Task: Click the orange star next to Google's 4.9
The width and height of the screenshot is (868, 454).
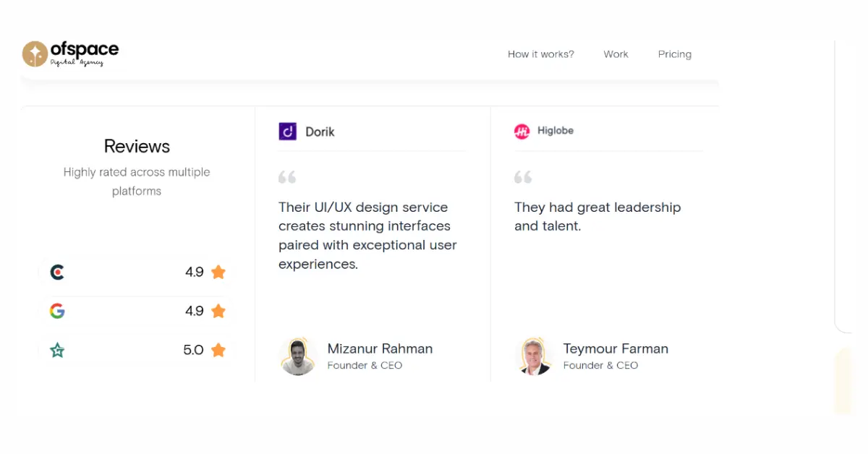Action: pyautogui.click(x=218, y=311)
